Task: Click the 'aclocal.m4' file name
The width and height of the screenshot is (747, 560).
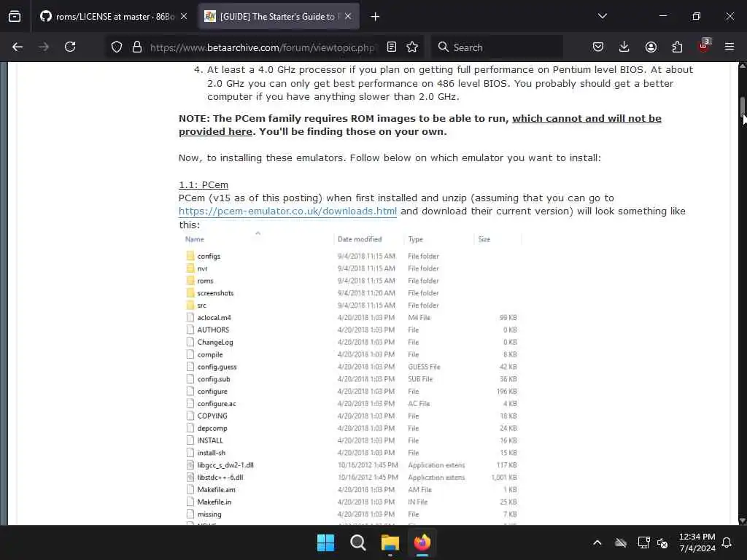Action: point(214,318)
